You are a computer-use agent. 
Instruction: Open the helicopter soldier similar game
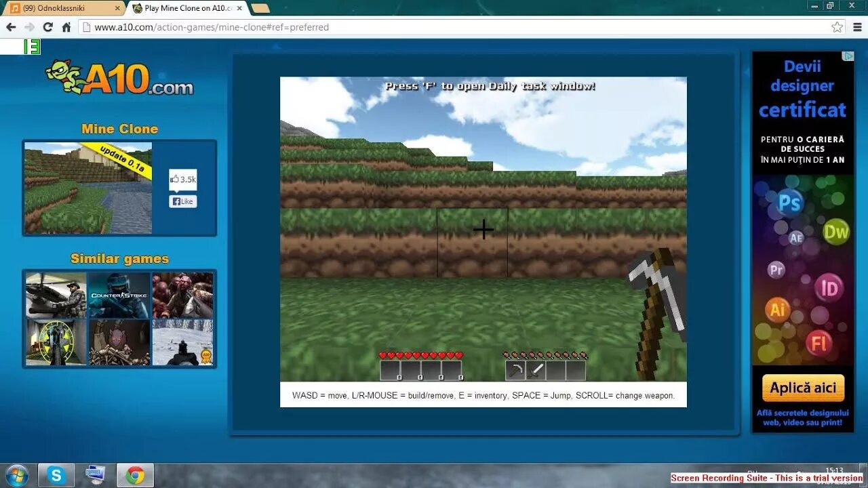56,295
